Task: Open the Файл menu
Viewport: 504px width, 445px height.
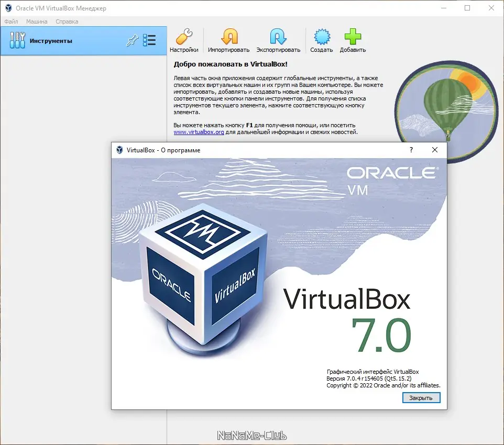Action: click(x=11, y=21)
